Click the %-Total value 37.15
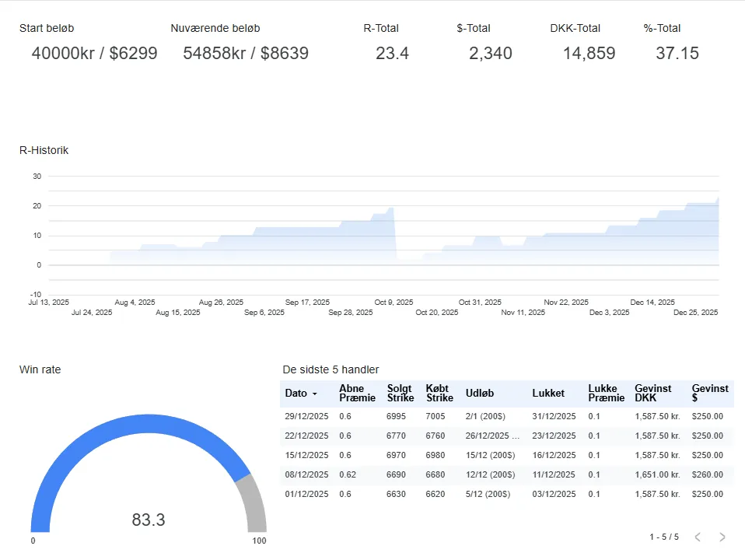The image size is (745, 560). 677,53
